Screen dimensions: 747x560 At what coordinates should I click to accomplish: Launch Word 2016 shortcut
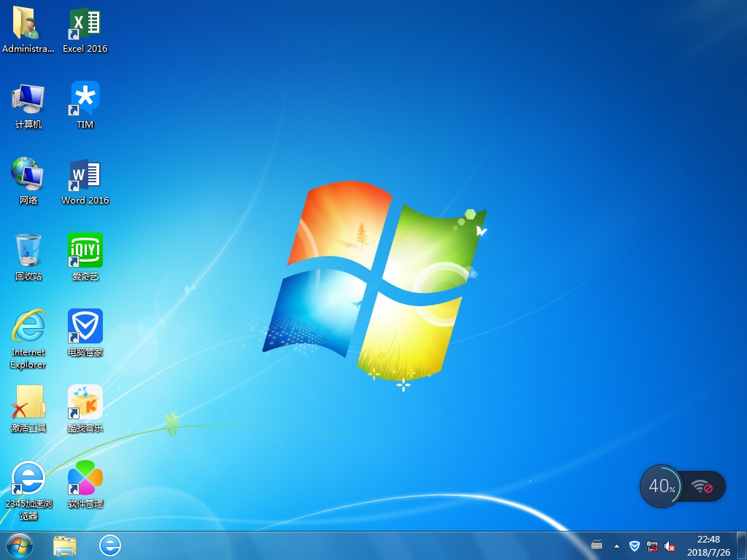(x=85, y=182)
